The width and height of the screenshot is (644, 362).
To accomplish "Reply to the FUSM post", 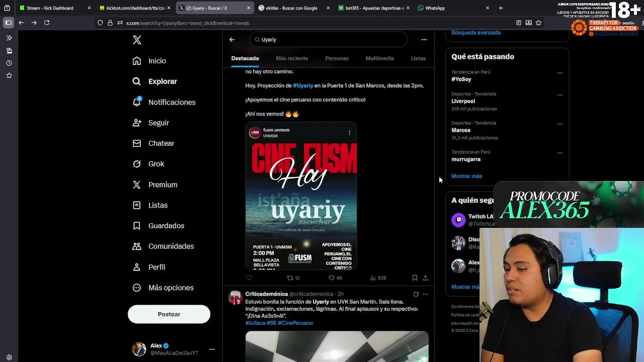I will coord(249,278).
